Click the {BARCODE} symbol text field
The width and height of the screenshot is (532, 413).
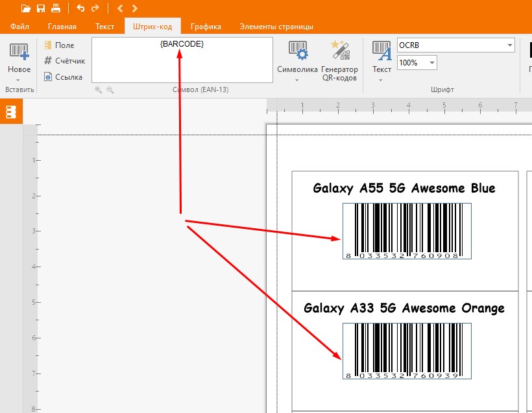click(x=182, y=60)
